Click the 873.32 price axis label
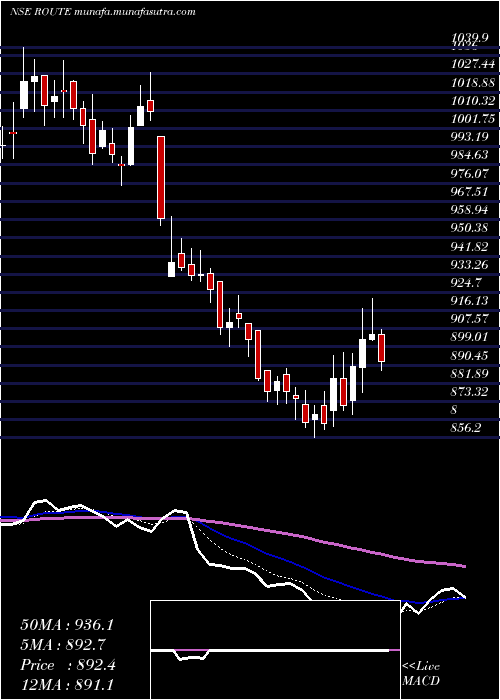The width and height of the screenshot is (500, 700). pos(471,392)
